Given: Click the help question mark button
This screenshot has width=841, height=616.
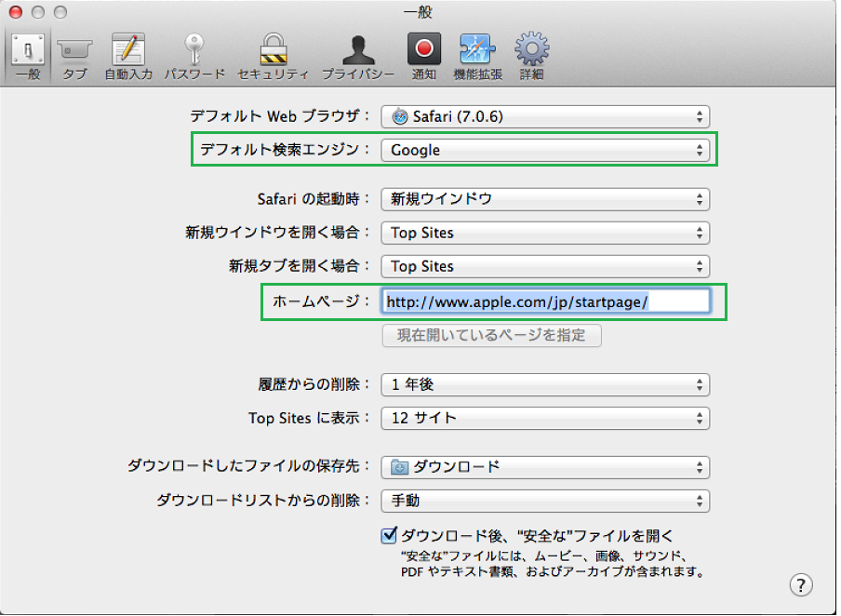Looking at the screenshot, I should [x=800, y=584].
